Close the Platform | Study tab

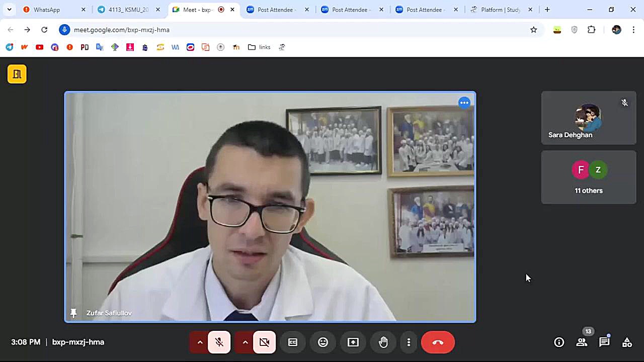coord(530,10)
